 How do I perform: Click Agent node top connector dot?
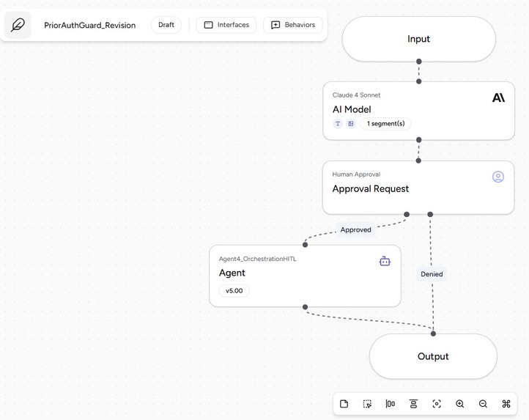pos(305,245)
